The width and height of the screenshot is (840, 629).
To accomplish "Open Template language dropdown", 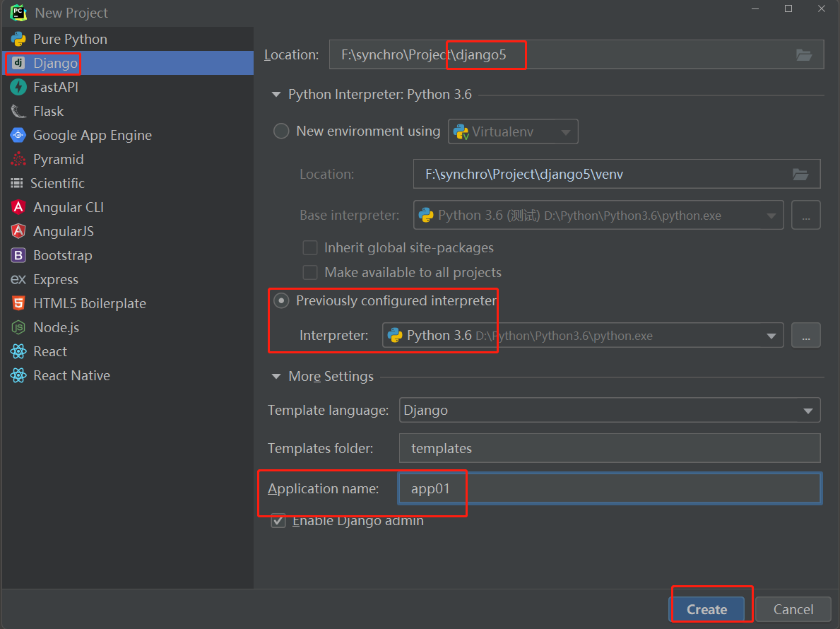I will pyautogui.click(x=610, y=411).
